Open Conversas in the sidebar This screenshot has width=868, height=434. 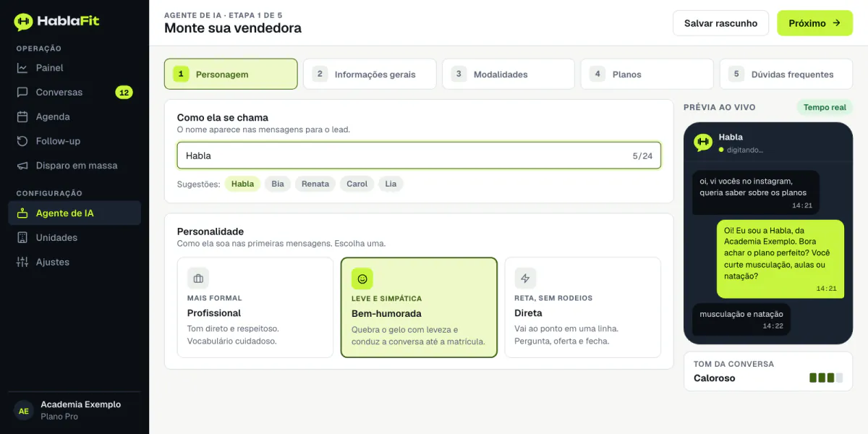pyautogui.click(x=75, y=93)
